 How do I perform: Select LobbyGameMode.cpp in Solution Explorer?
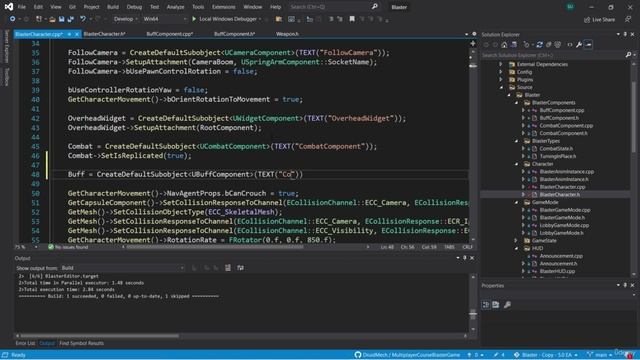[564, 225]
